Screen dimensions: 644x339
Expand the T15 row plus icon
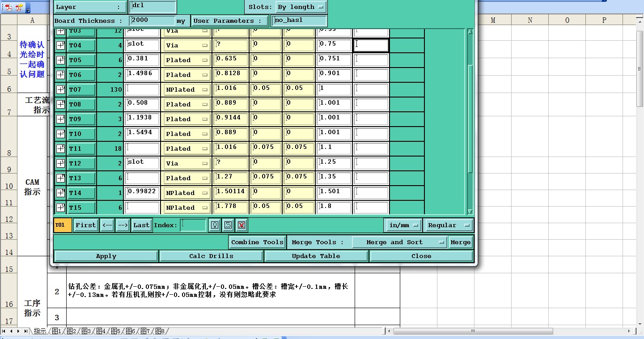coord(60,208)
